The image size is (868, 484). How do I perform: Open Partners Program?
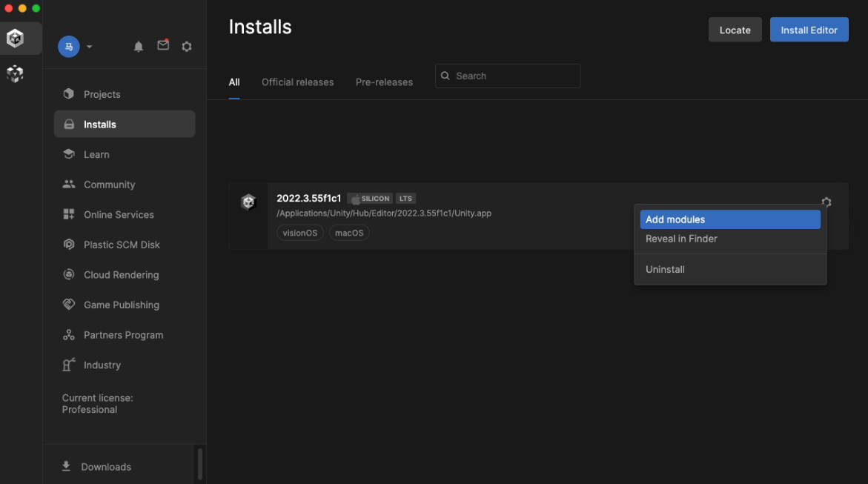click(x=125, y=335)
